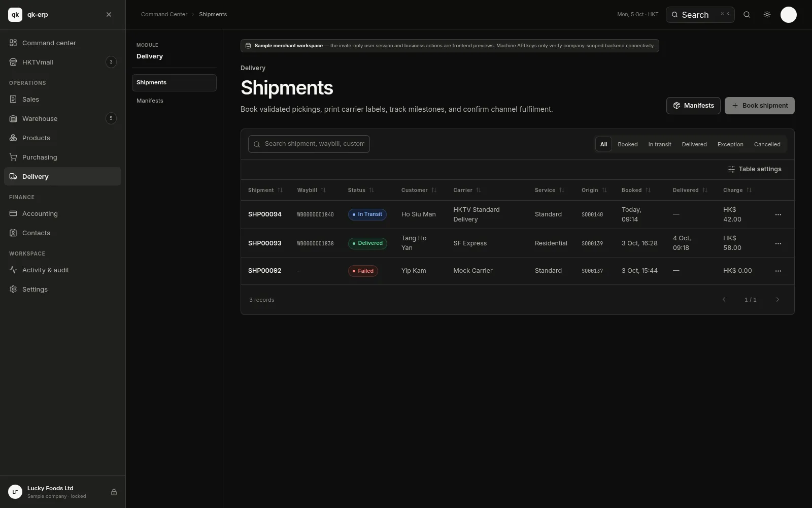
Task: Open actions menu for SHP00094
Action: click(778, 214)
